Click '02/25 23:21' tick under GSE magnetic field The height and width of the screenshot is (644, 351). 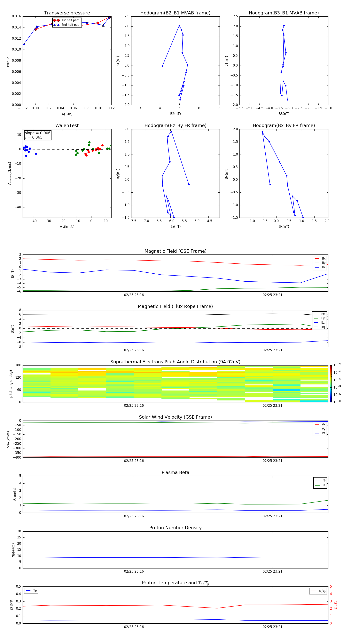click(x=273, y=295)
